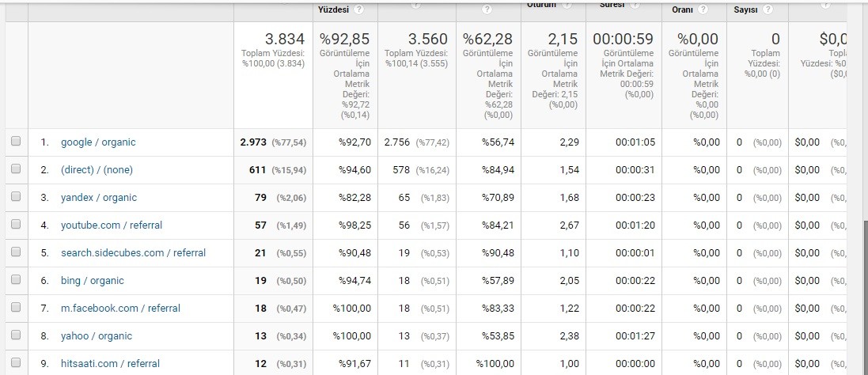The image size is (868, 375).
Task: Click the help icon beside Yüzdesi header
Action: pos(359,9)
